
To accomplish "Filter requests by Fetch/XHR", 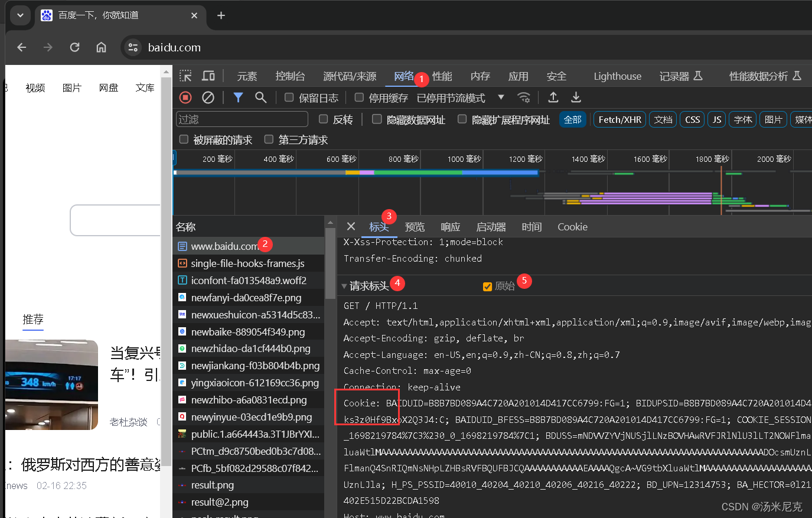I will point(619,119).
